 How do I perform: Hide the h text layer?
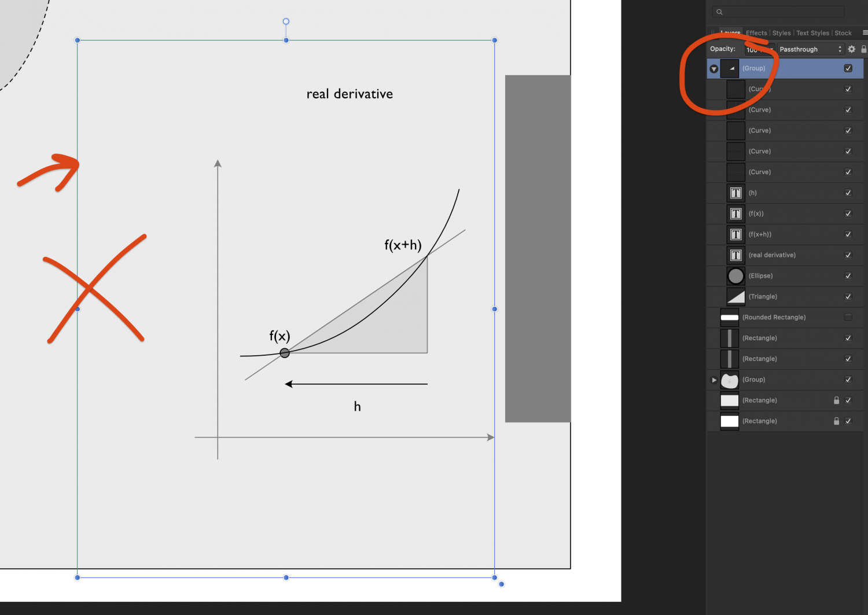pyautogui.click(x=848, y=193)
